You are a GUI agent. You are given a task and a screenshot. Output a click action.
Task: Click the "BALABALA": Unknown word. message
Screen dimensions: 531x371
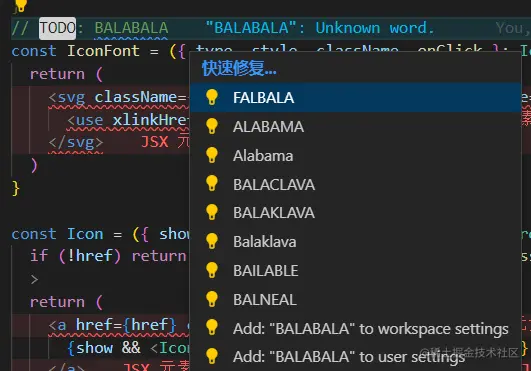pyautogui.click(x=320, y=28)
